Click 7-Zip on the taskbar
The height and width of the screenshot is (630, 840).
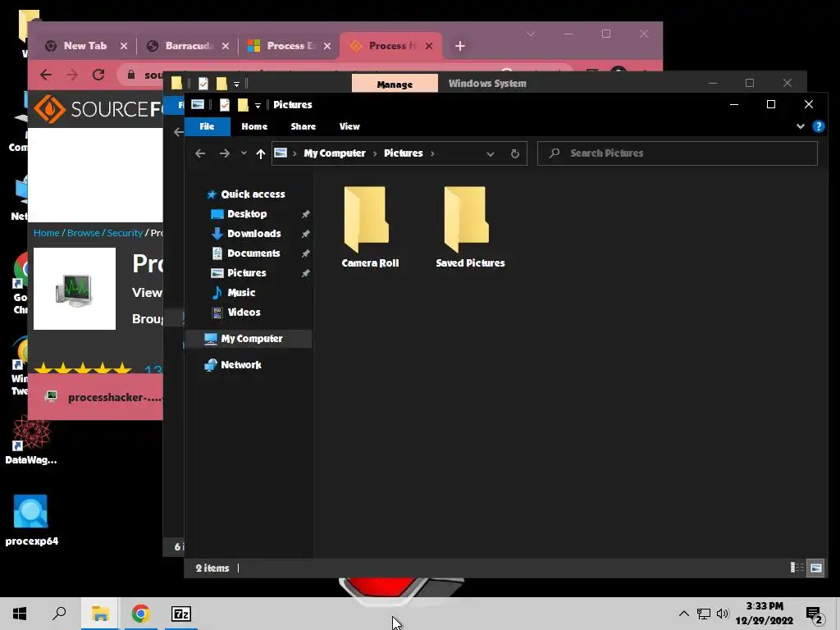[181, 614]
